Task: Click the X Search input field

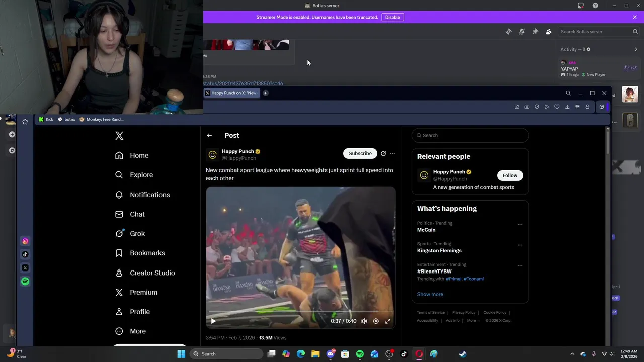Action: tap(470, 135)
